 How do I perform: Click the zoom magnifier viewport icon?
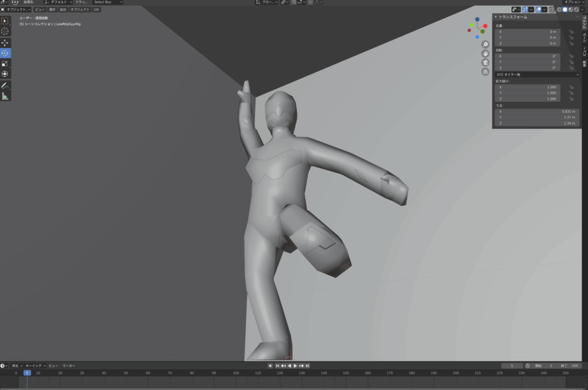tap(485, 44)
